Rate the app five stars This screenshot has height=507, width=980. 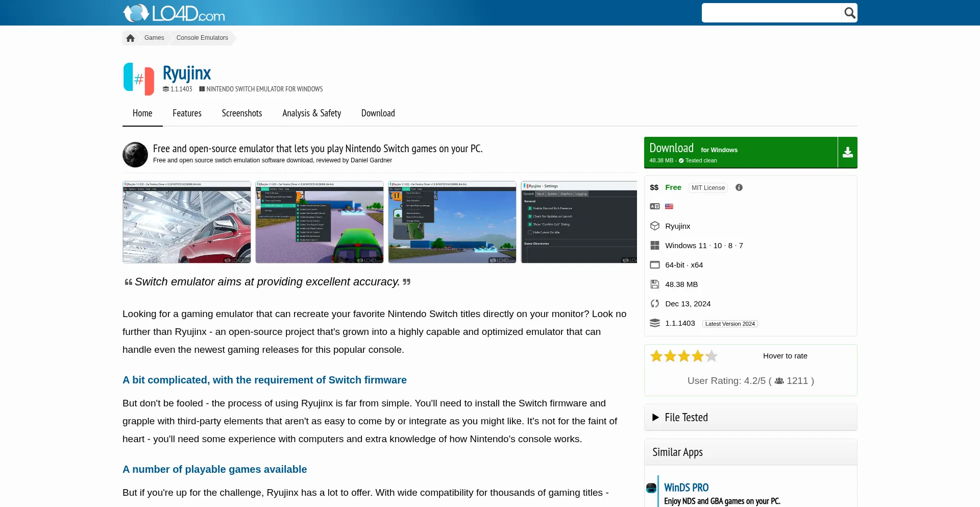click(712, 356)
